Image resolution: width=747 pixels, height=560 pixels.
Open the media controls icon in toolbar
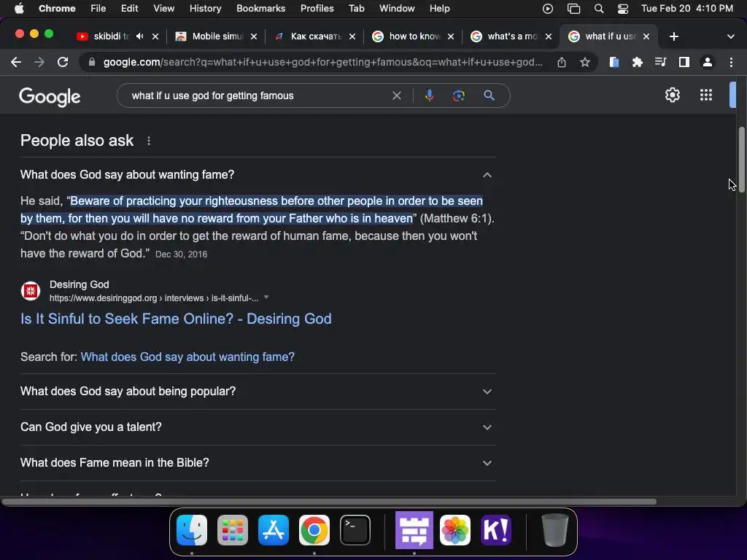[x=660, y=62]
